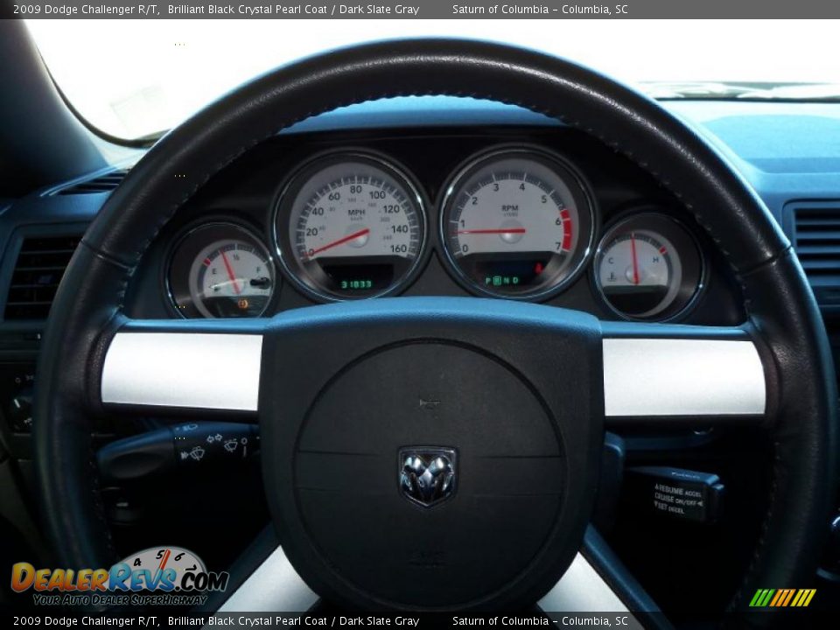Click the right dashboard air vent
The width and height of the screenshot is (840, 630).
[816, 242]
